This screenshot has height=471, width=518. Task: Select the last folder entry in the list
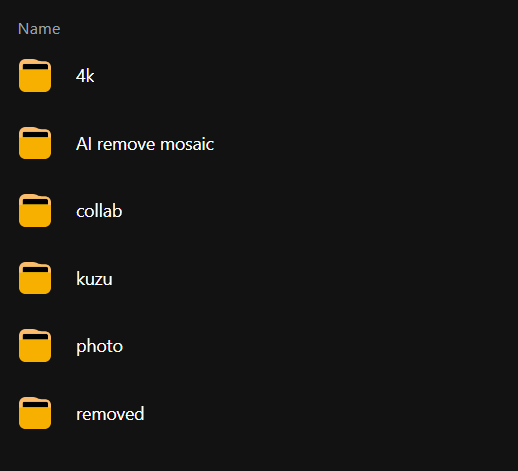259,413
